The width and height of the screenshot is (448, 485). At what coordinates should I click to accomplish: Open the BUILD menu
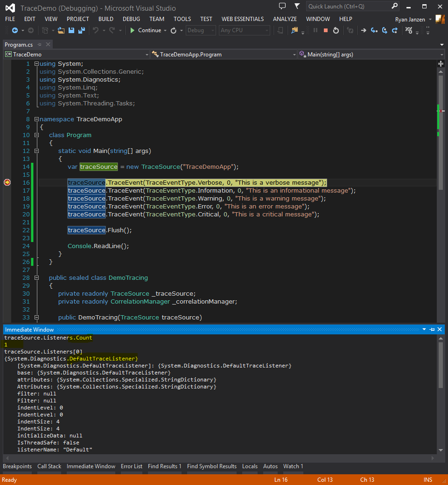tap(106, 19)
